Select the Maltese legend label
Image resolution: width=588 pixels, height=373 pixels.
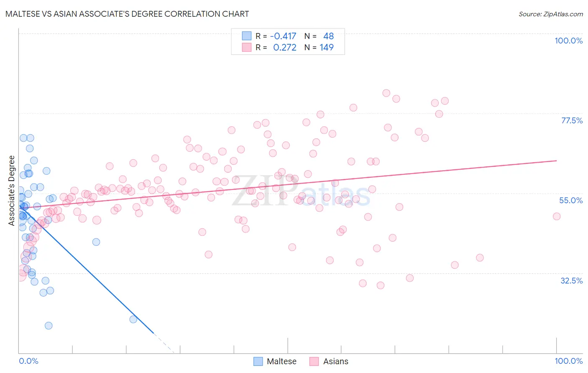click(x=281, y=361)
